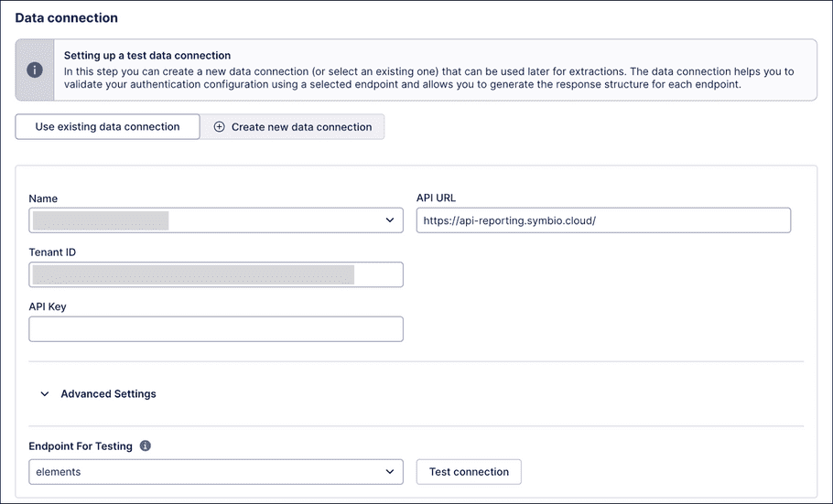Open the Name dropdown list
The width and height of the screenshot is (833, 504).
click(x=215, y=220)
